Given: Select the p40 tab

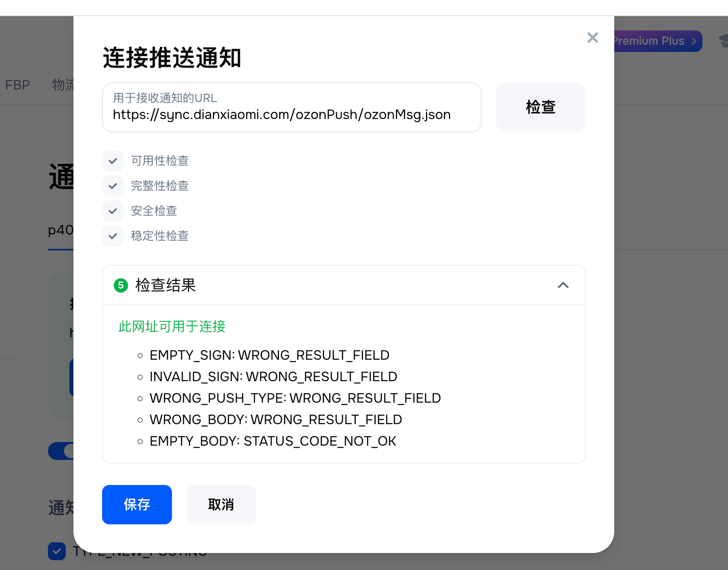Looking at the screenshot, I should pyautogui.click(x=60, y=230).
